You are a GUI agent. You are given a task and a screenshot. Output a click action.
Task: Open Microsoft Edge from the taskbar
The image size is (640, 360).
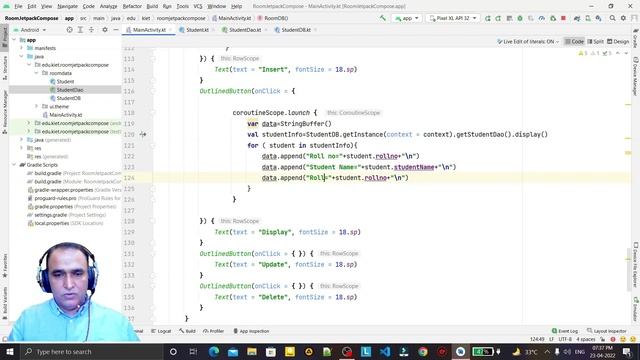[x=213, y=351]
